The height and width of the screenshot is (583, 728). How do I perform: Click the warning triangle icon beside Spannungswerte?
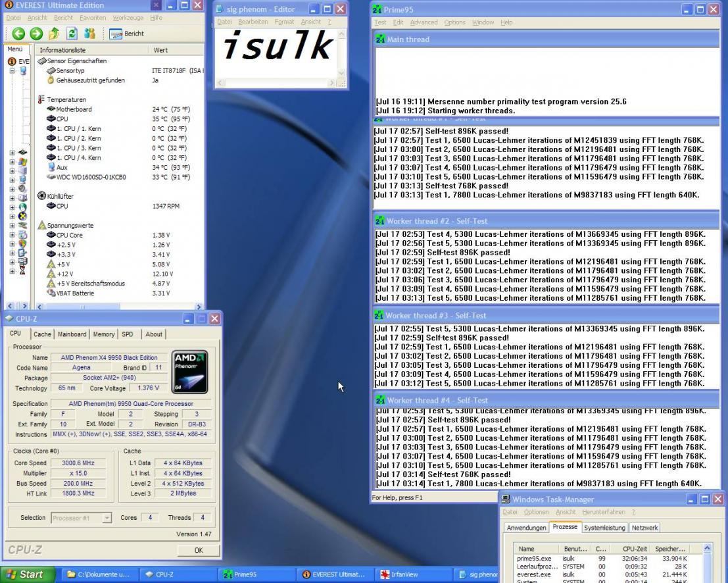click(41, 225)
